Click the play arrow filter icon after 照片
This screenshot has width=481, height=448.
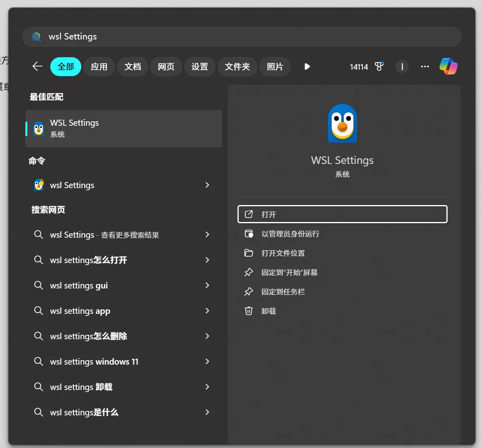[307, 67]
